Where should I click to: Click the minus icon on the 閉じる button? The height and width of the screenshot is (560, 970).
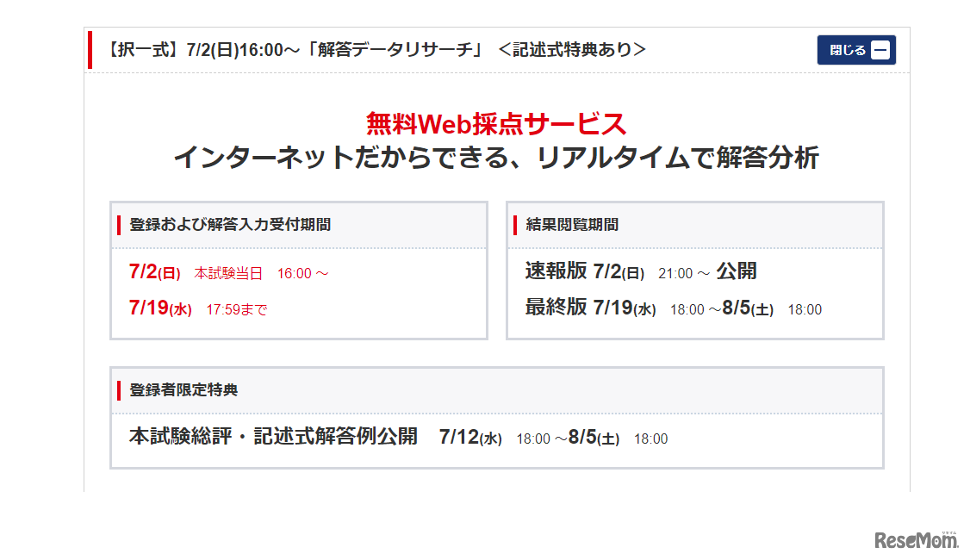pyautogui.click(x=880, y=50)
